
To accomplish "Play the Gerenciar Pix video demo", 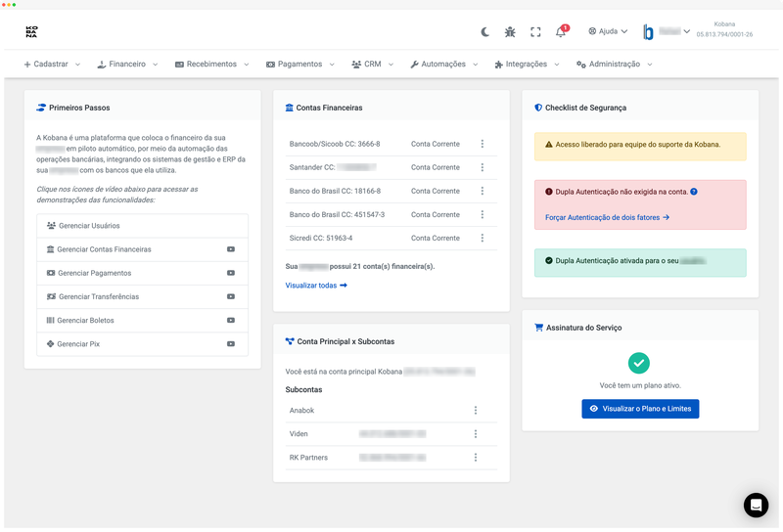I will click(231, 344).
